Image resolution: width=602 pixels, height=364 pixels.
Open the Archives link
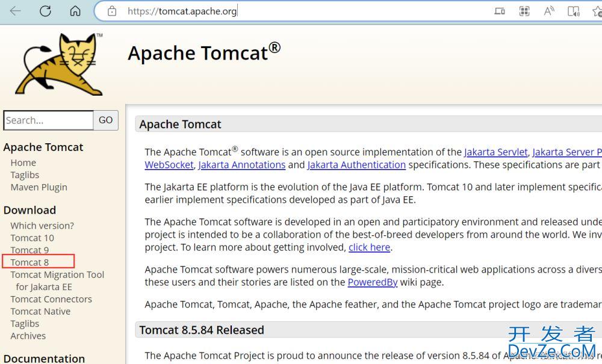point(28,336)
